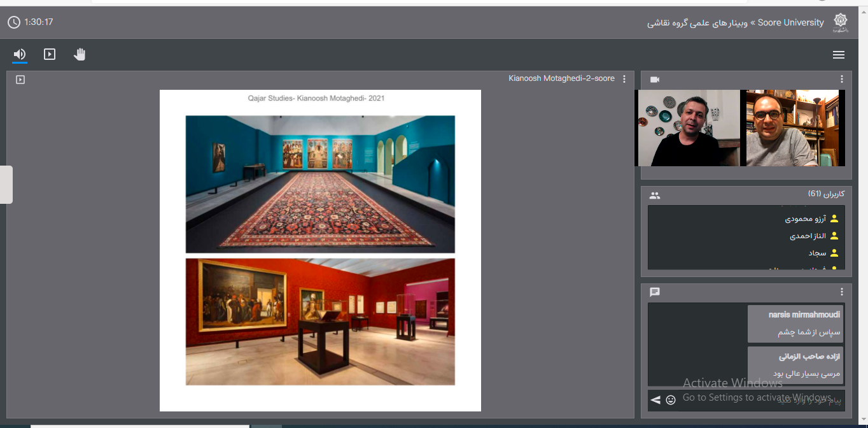Click the share pod icon above the slide
The image size is (868, 428).
[20, 80]
